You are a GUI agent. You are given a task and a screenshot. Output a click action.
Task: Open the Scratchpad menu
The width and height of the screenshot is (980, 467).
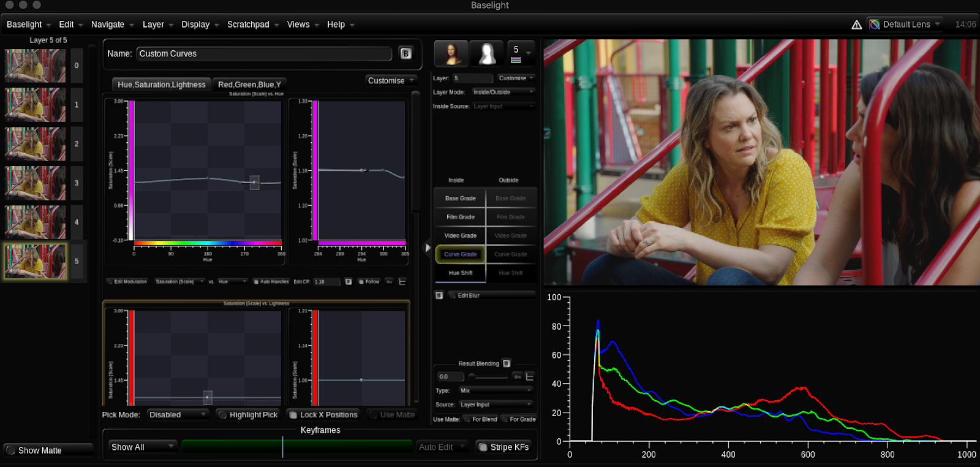click(x=253, y=25)
